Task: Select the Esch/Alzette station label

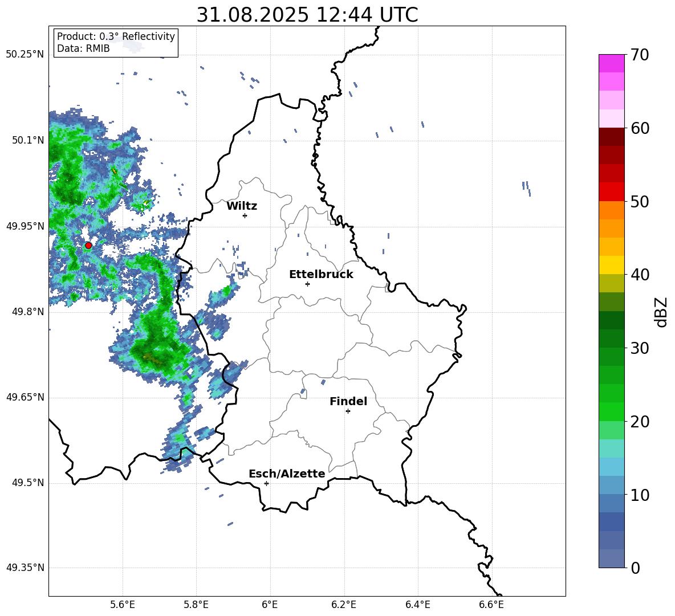Action: click(287, 474)
